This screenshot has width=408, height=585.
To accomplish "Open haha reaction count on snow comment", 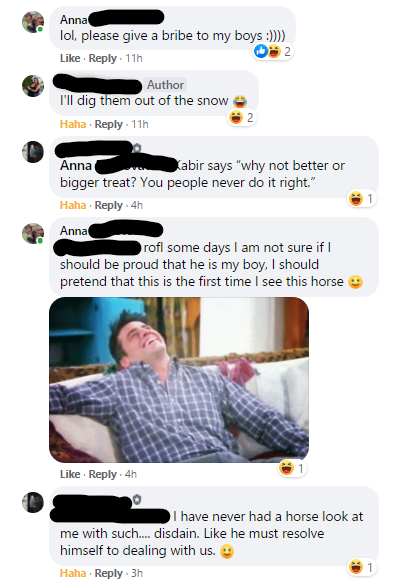I will point(242,118).
